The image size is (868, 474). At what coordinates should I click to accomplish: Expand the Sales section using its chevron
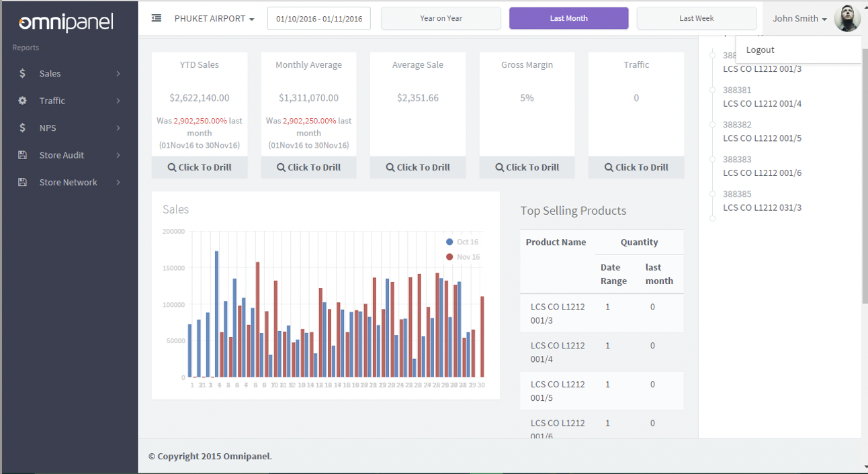click(118, 74)
